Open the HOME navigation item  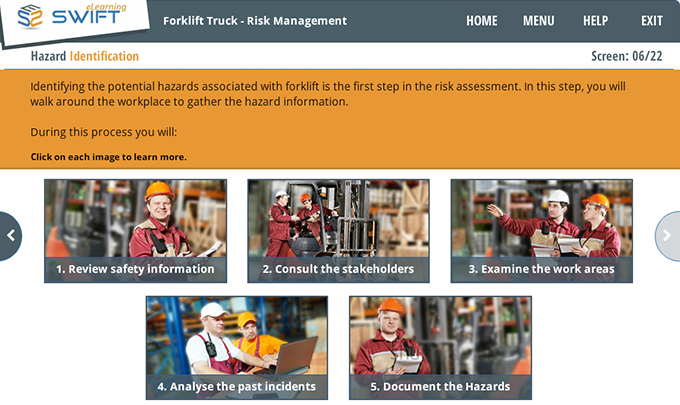482,21
